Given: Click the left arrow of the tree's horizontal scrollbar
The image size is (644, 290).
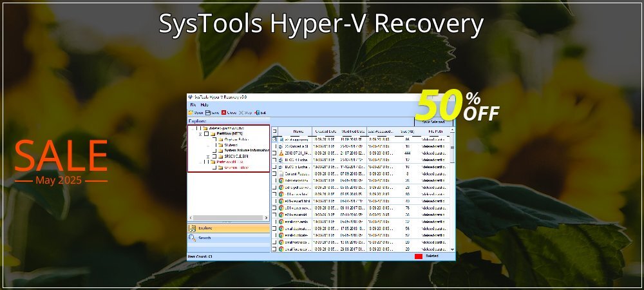Looking at the screenshot, I should pyautogui.click(x=191, y=218).
